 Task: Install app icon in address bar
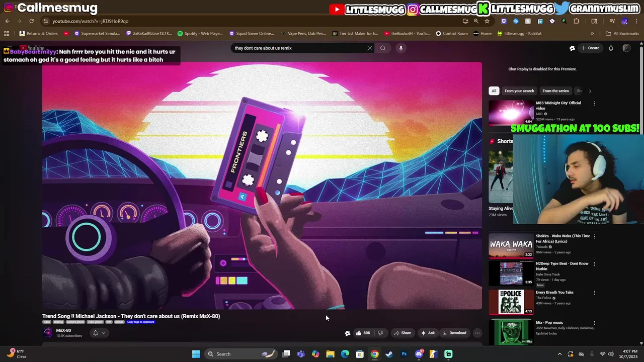(x=465, y=21)
